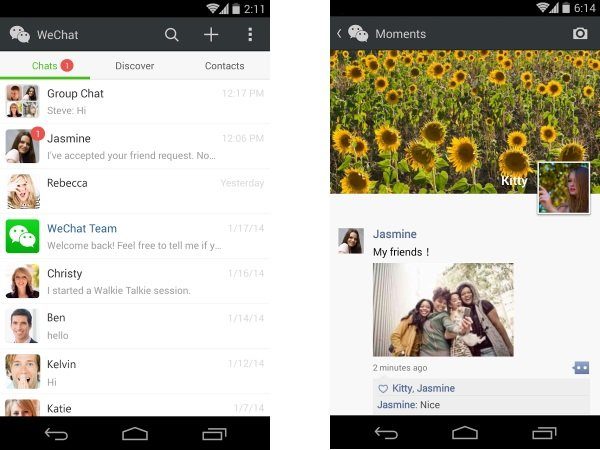Tap Kelvin's profile picture

point(23,371)
